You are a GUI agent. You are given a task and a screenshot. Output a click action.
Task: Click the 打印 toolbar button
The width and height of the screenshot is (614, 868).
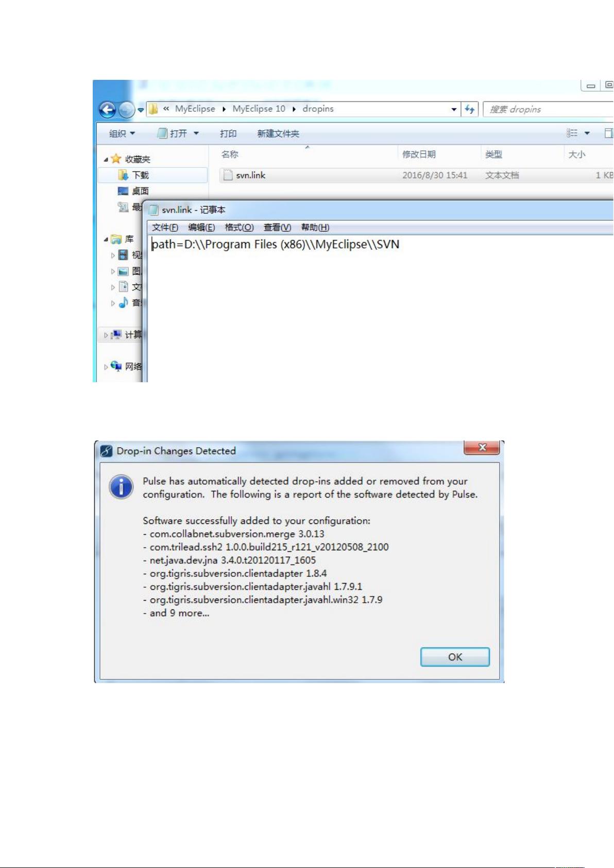(228, 133)
